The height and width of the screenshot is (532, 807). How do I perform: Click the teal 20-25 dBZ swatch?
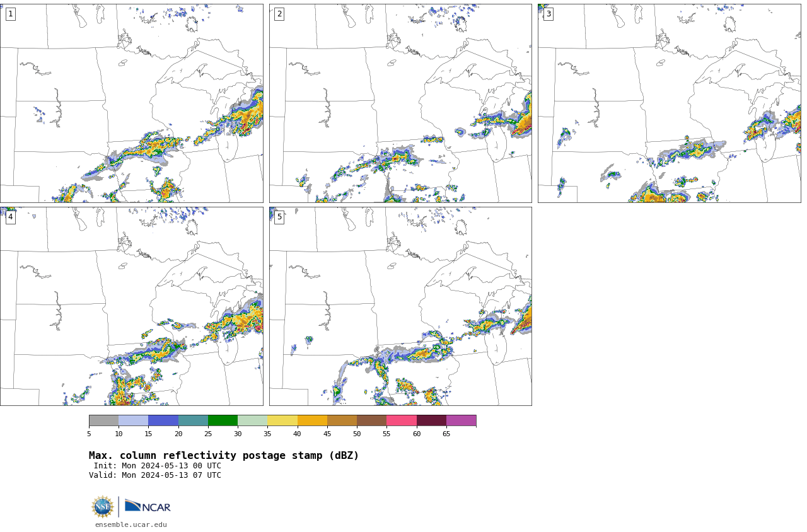click(193, 420)
